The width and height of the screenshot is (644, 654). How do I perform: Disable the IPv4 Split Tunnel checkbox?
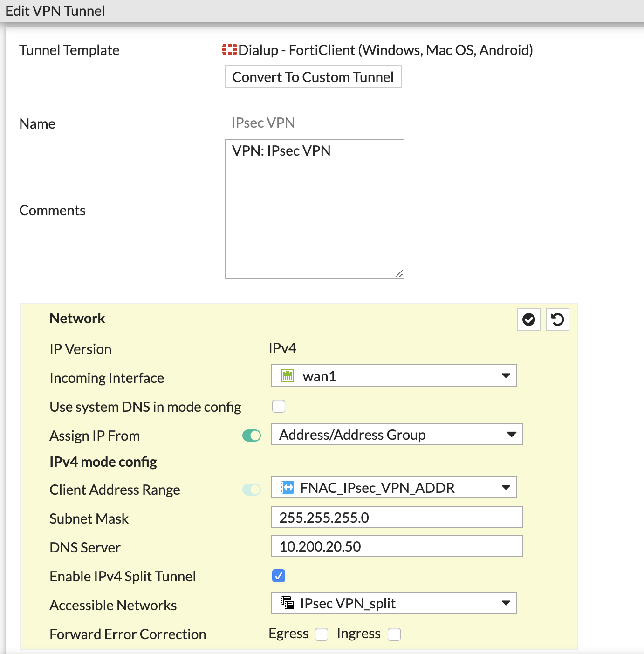point(278,576)
